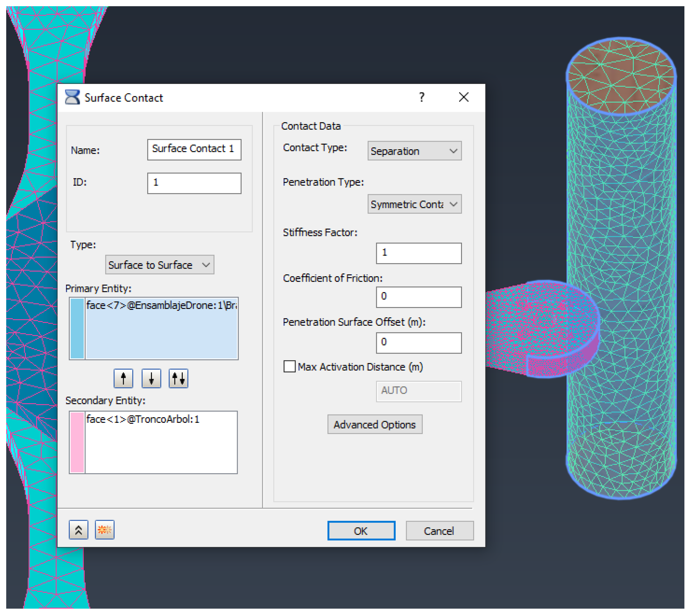Close the Surface Contact dialog
Image resolution: width=692 pixels, height=616 pixels.
pyautogui.click(x=464, y=98)
